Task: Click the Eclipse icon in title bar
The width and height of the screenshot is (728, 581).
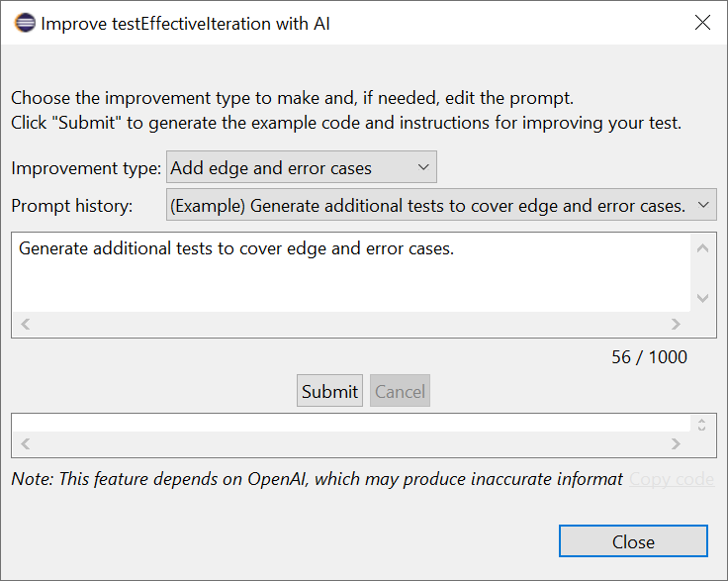Action: (x=25, y=23)
